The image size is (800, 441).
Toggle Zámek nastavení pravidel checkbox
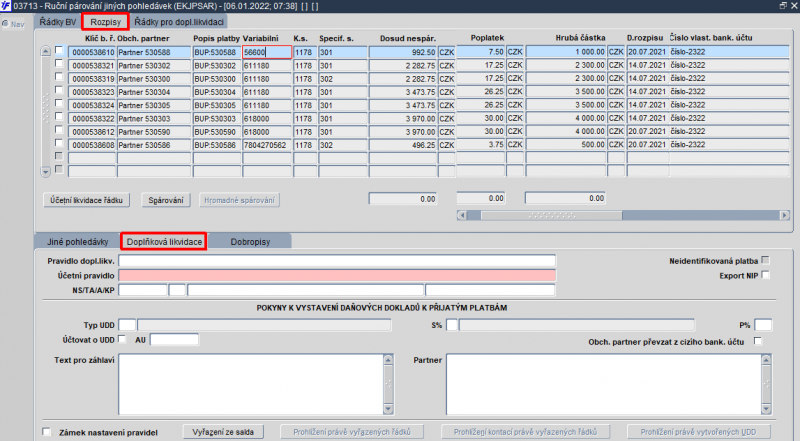click(x=47, y=432)
